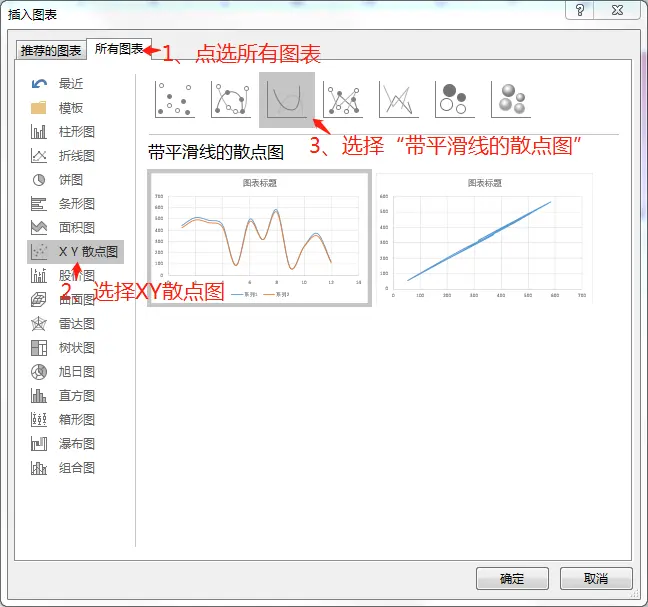Image resolution: width=648 pixels, height=607 pixels.
Task: Switch to the 推荐的图表 tab
Action: click(x=51, y=50)
